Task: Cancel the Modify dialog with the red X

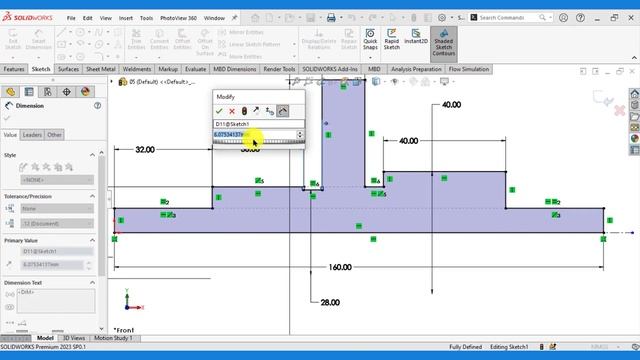Action: 232,111
